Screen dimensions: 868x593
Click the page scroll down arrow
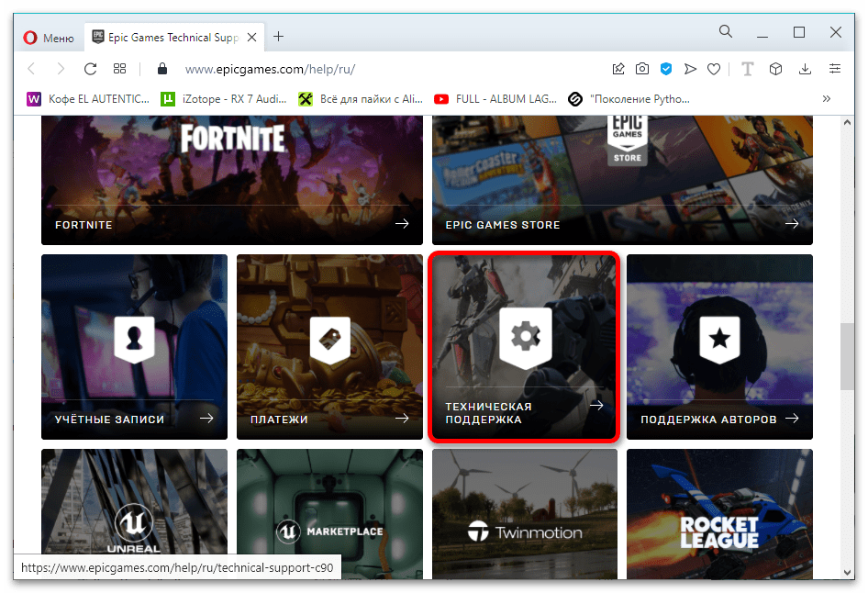click(847, 573)
